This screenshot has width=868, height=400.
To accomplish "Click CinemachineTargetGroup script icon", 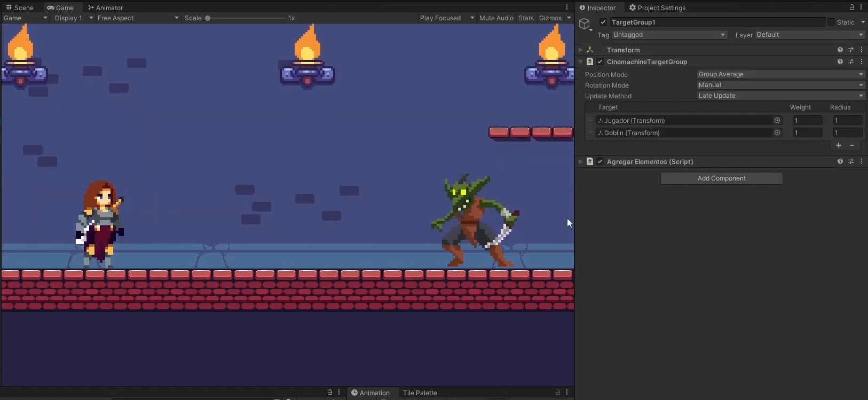I will [590, 61].
